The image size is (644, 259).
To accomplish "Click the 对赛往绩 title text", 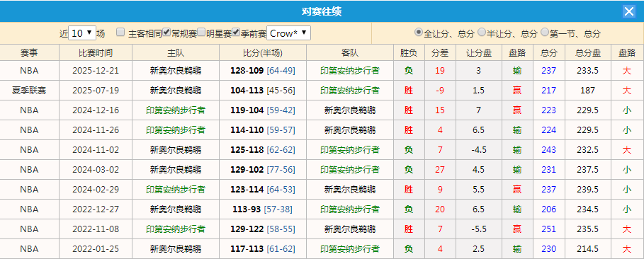I will coord(322,11).
